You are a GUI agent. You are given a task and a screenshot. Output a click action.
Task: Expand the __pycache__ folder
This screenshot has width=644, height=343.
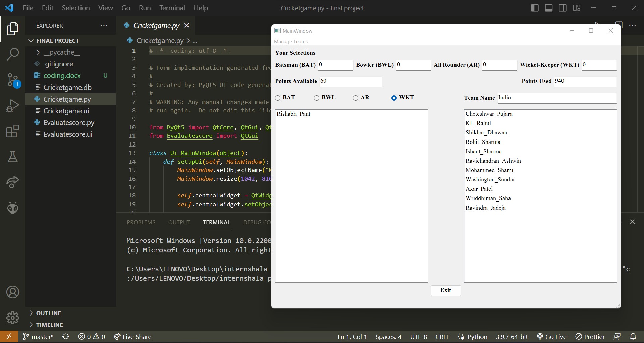pyautogui.click(x=38, y=52)
